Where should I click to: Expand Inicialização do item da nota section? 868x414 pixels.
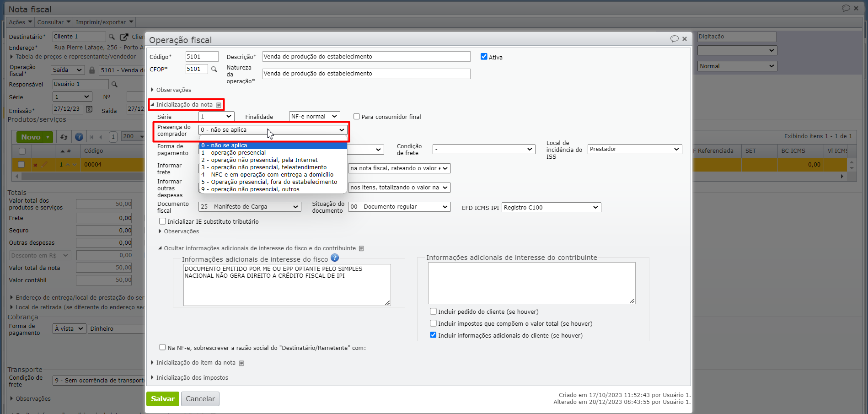[x=193, y=363]
